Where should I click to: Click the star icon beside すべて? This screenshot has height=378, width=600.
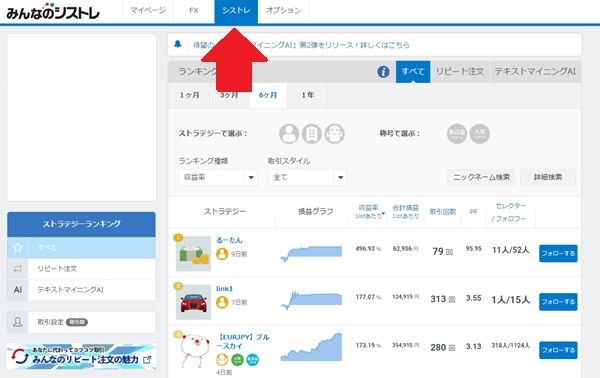coord(18,248)
